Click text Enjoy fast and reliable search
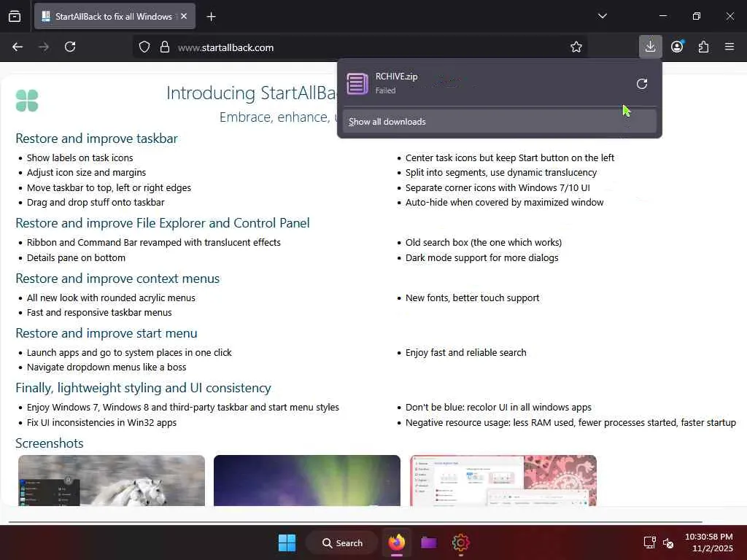 coord(465,353)
